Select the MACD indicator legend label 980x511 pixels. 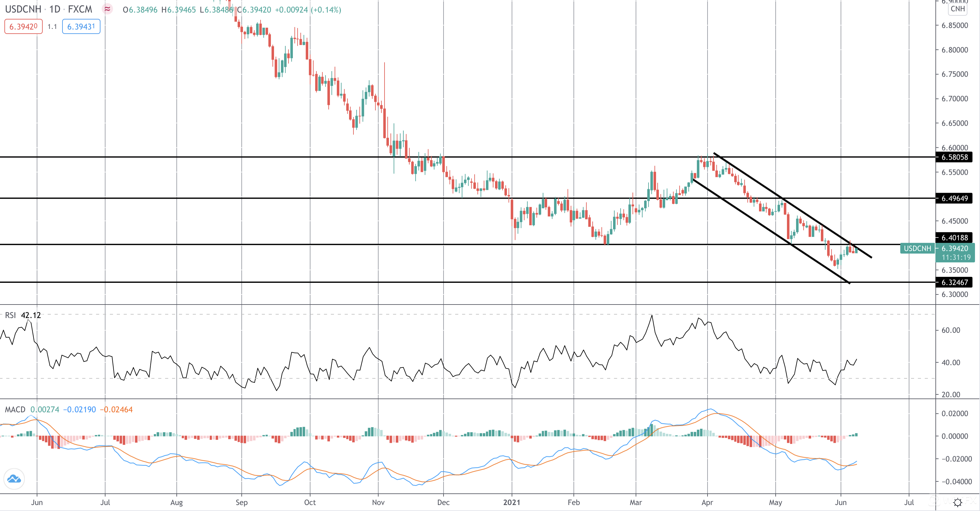pos(15,409)
